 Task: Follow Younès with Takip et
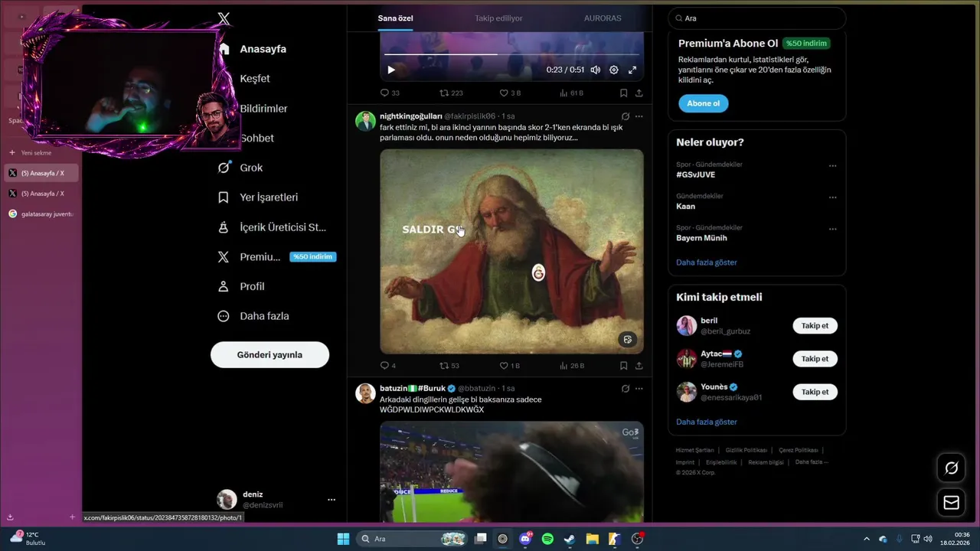[x=815, y=392]
